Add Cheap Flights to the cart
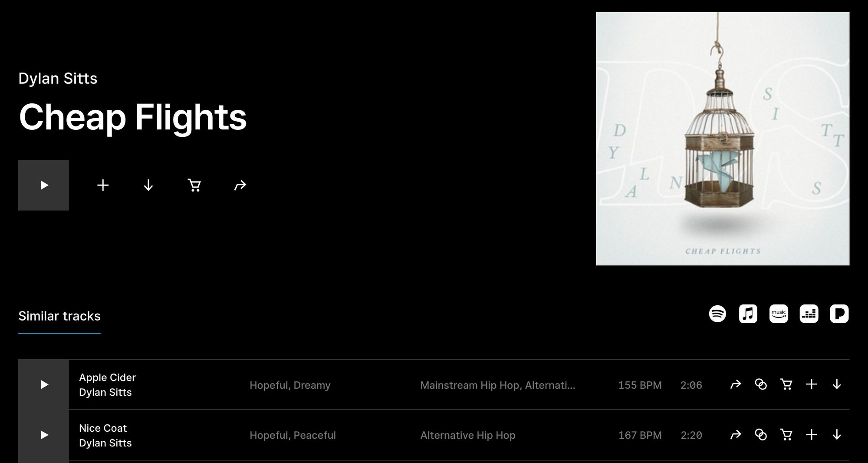 194,185
